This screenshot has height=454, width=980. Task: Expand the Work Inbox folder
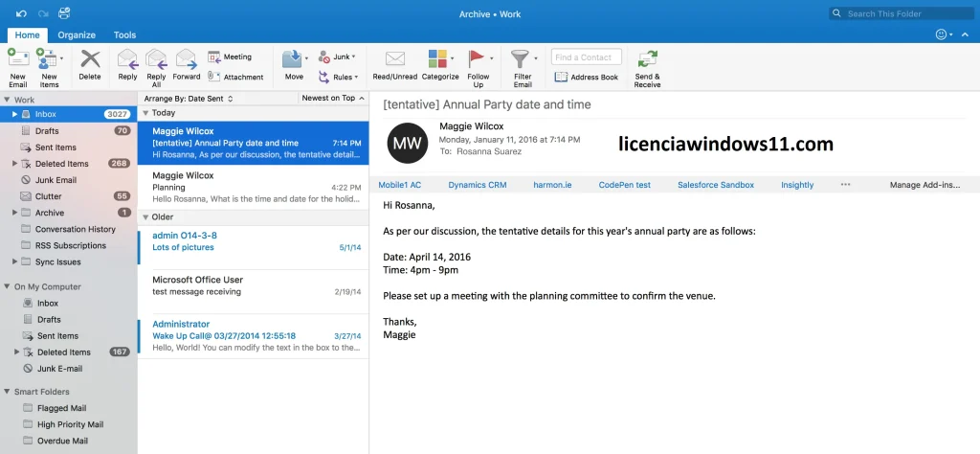click(14, 114)
